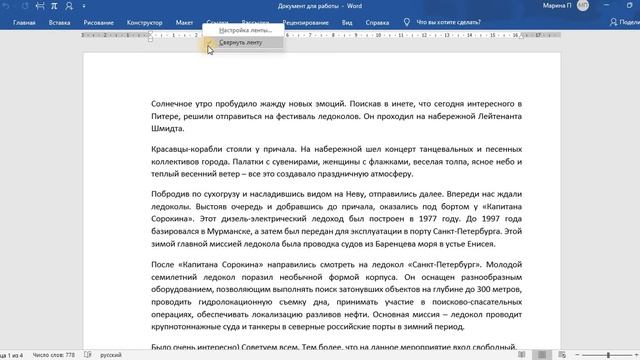Screen dimensions: 640x360
Task: Select Print Layout view icon
Action: [x=542, y=355]
